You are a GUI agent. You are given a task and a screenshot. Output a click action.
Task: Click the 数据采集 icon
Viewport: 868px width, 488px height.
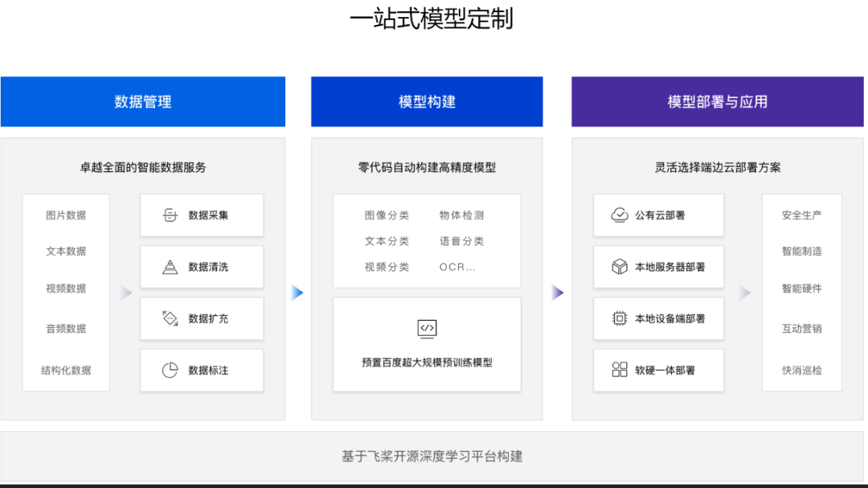pyautogui.click(x=170, y=215)
